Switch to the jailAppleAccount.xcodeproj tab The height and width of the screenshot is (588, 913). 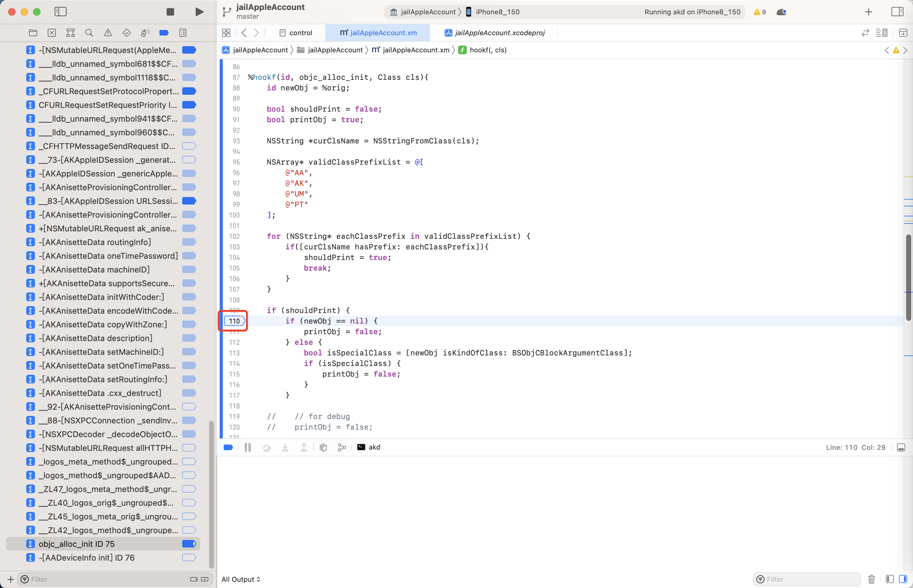[x=495, y=33]
